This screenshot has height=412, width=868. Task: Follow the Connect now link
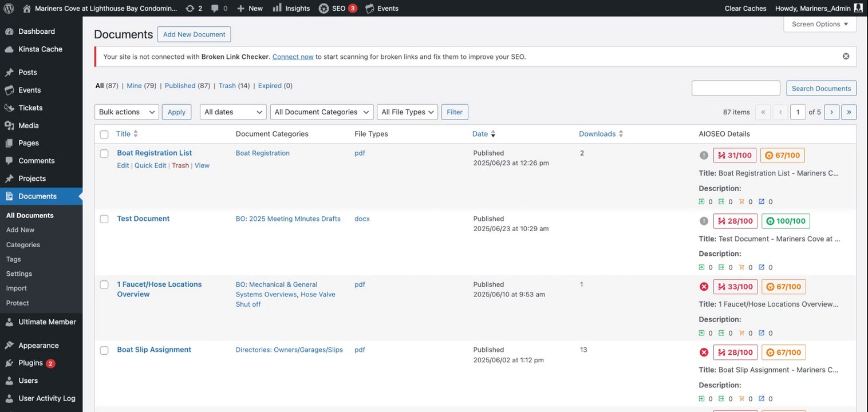coord(293,57)
